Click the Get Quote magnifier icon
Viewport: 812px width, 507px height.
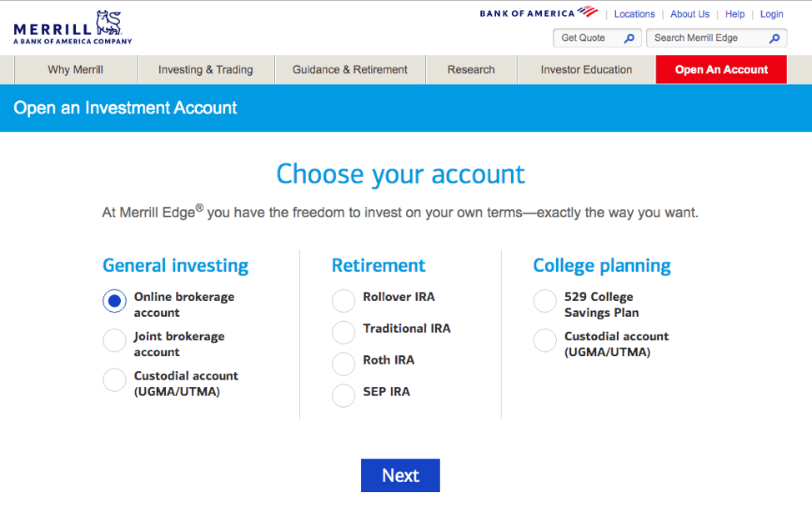point(629,38)
